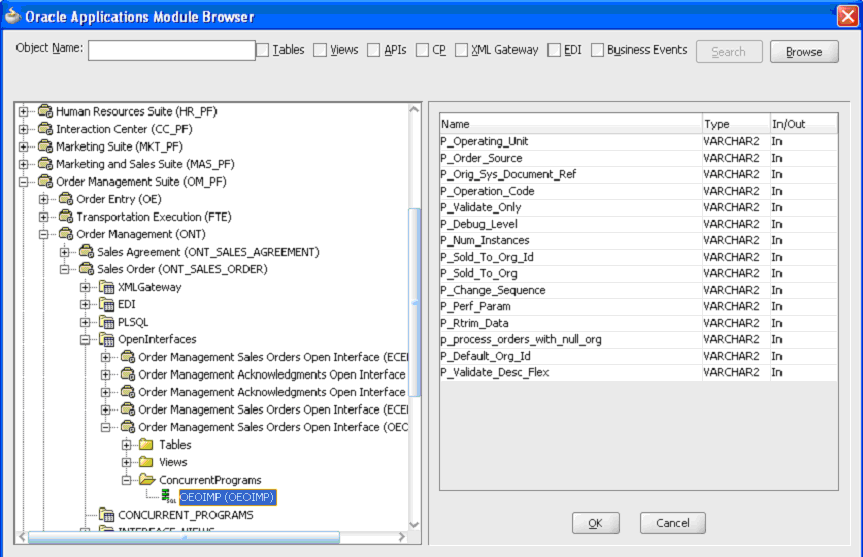
Task: Enable the Tables checkbox
Action: click(x=263, y=50)
